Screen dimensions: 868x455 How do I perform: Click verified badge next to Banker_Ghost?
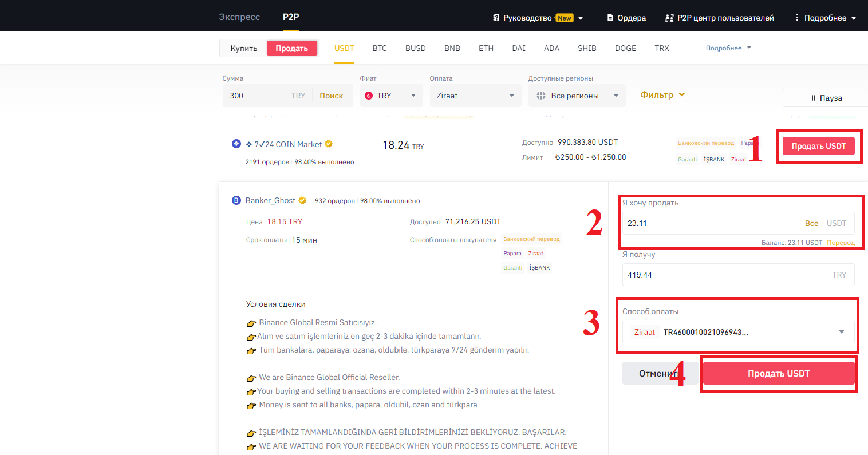pyautogui.click(x=302, y=200)
